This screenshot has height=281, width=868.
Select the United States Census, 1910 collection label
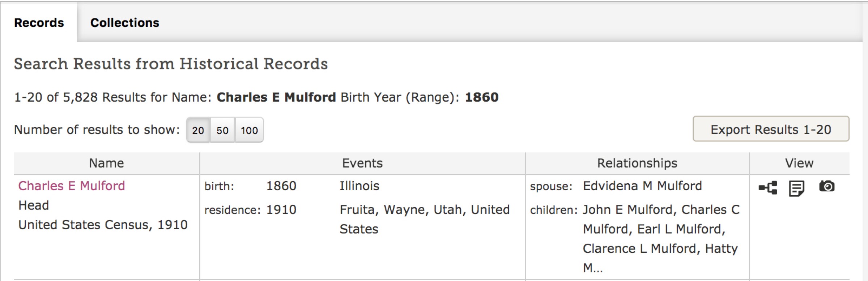[103, 224]
